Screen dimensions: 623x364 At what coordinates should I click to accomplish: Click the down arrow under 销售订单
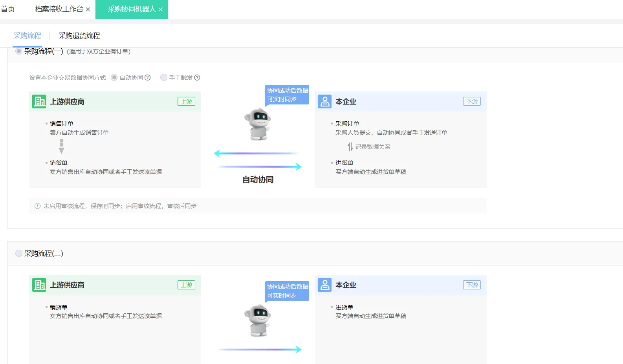(x=61, y=146)
